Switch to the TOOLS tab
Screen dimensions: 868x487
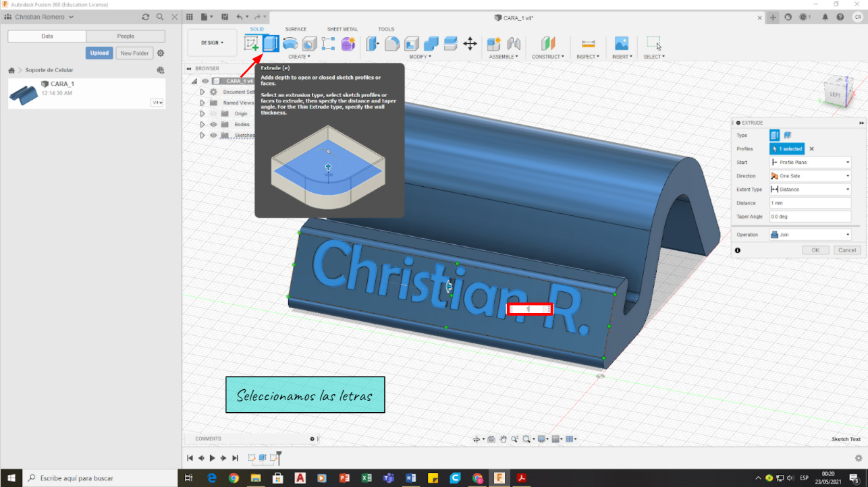(x=386, y=29)
